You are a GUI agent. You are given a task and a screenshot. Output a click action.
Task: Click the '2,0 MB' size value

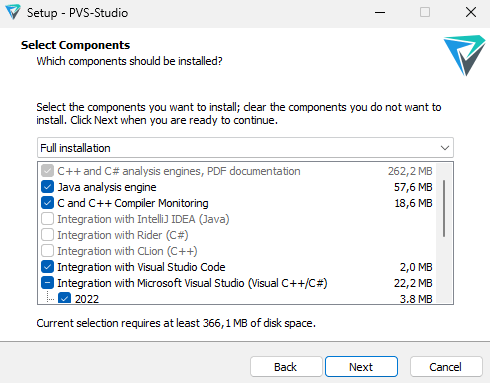(416, 267)
